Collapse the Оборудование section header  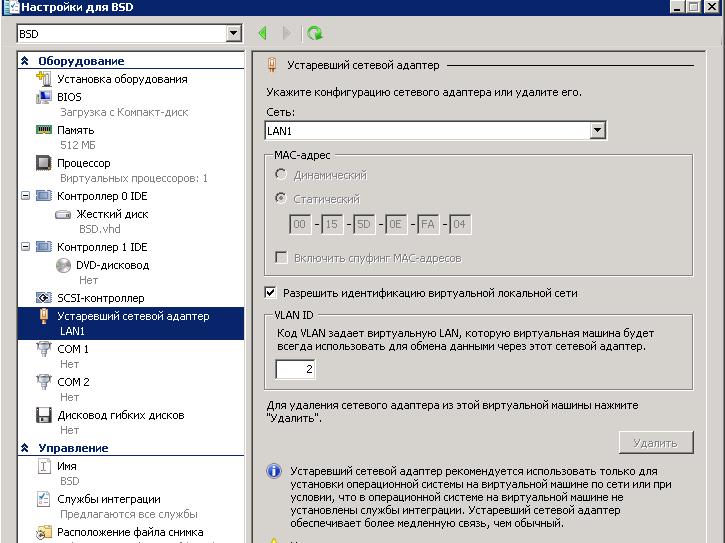(26, 61)
